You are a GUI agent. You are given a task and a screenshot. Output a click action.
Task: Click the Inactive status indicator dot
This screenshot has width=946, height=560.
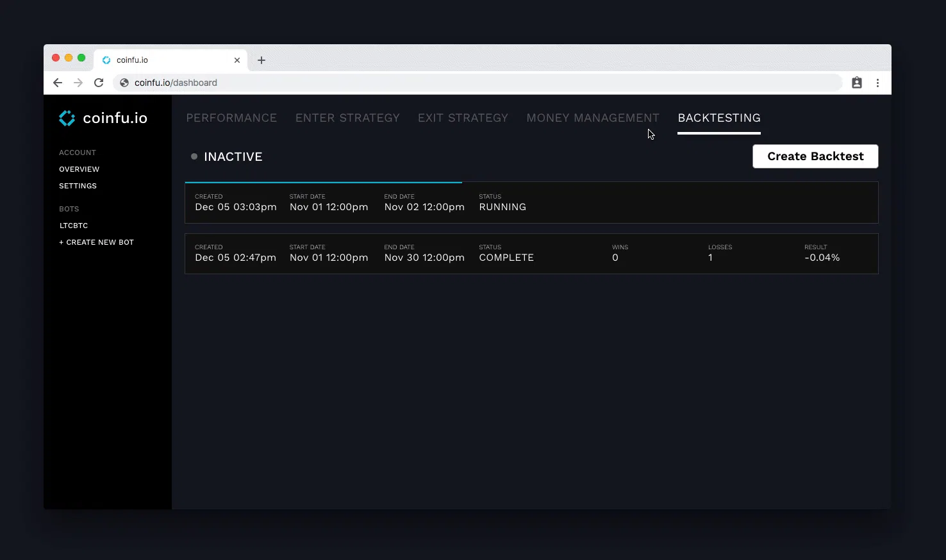(x=194, y=156)
